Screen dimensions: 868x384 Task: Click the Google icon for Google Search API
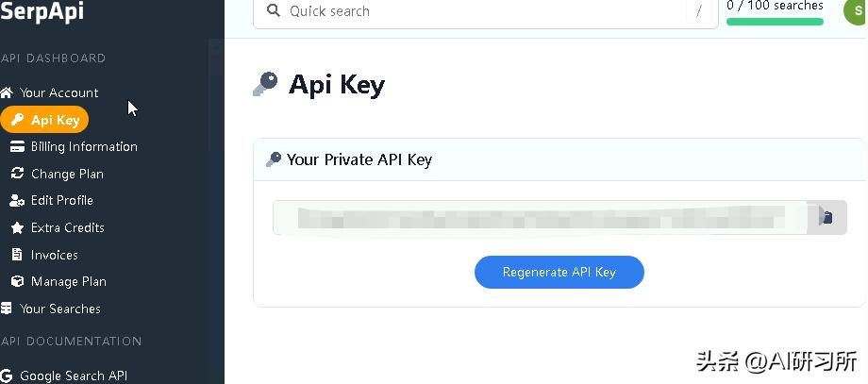point(7,376)
